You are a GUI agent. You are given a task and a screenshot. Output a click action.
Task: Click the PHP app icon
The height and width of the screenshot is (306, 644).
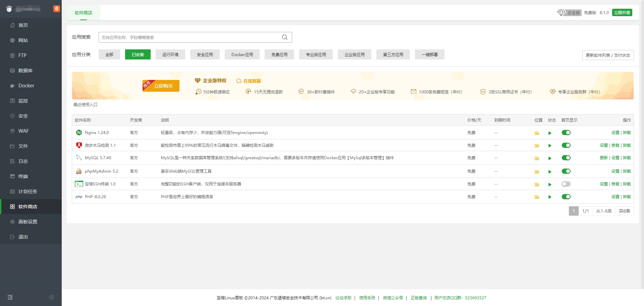(x=79, y=197)
